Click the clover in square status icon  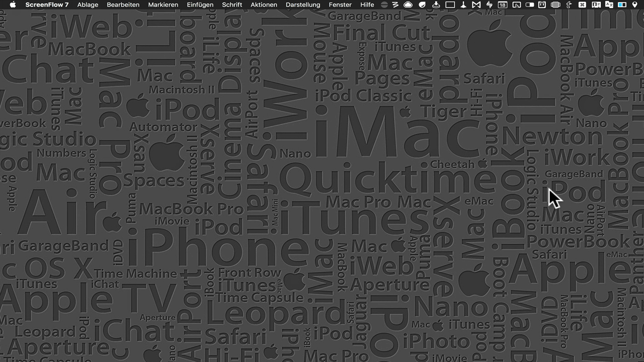582,5
